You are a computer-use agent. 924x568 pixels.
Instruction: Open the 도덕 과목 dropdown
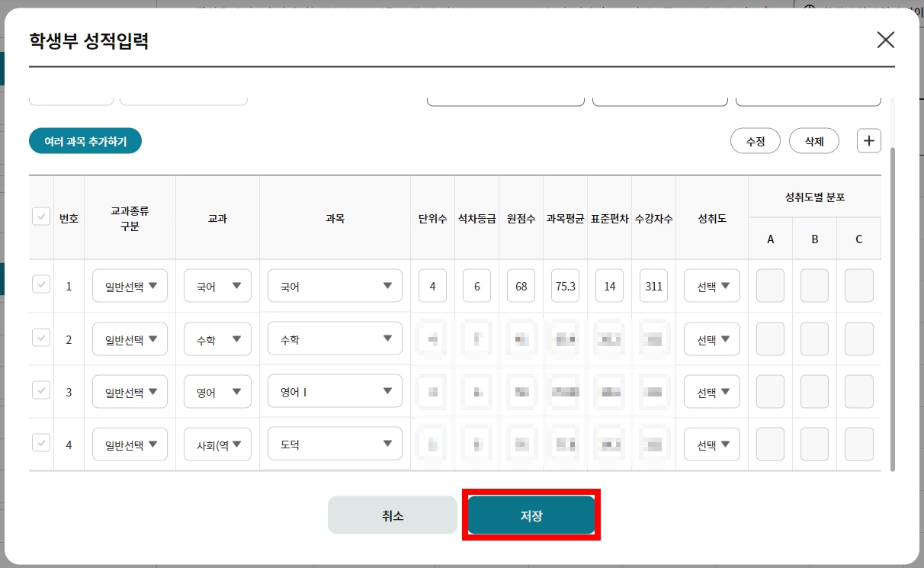point(335,444)
